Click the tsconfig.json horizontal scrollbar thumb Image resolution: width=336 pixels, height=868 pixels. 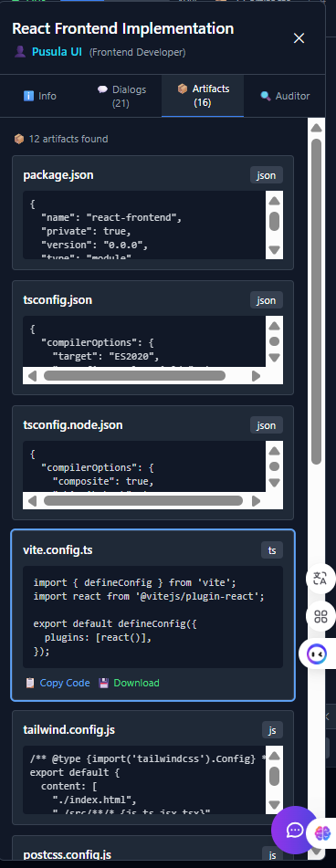click(x=134, y=376)
